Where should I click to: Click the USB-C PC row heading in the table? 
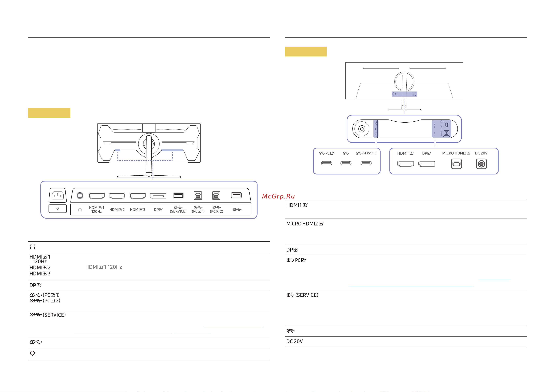pyautogui.click(x=296, y=260)
